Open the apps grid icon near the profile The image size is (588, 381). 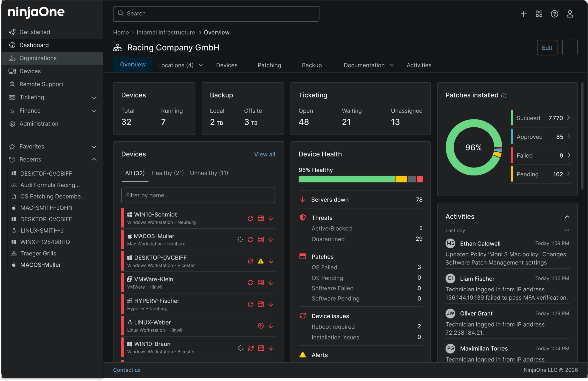[x=539, y=14]
